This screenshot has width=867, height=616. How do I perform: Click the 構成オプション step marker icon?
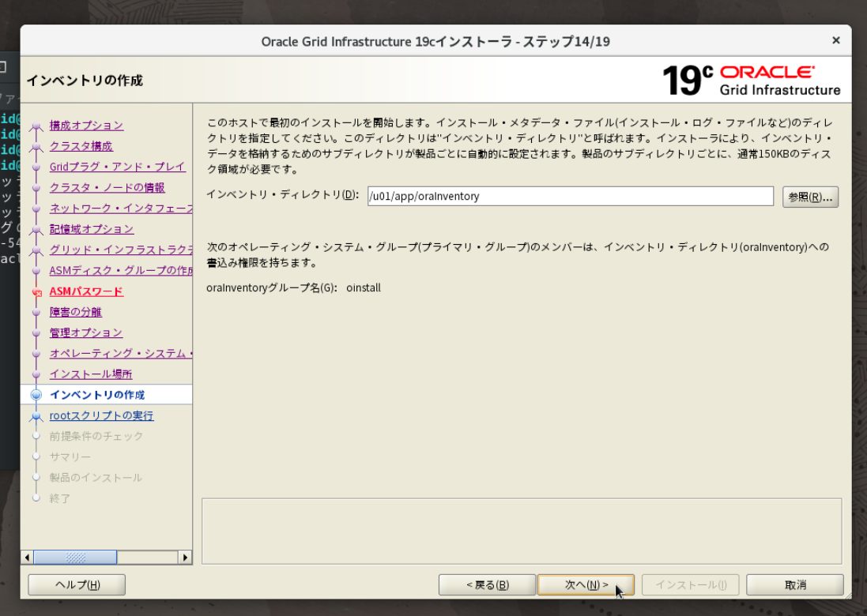36,126
